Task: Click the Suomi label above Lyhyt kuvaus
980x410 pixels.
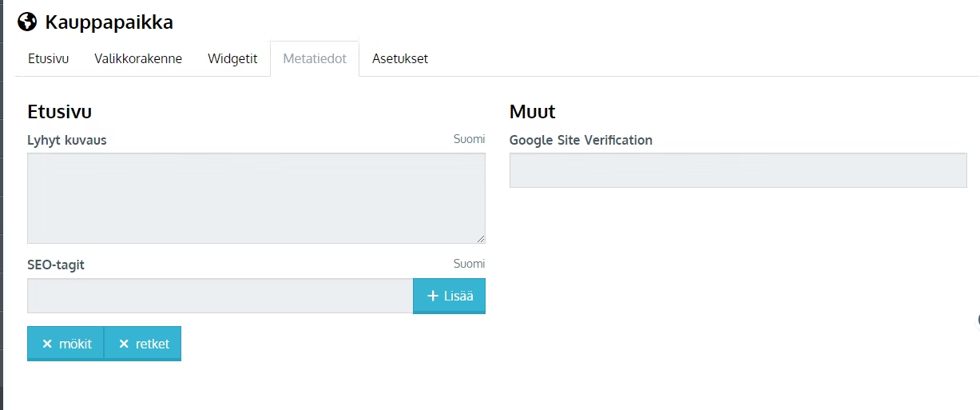Action: click(x=469, y=139)
